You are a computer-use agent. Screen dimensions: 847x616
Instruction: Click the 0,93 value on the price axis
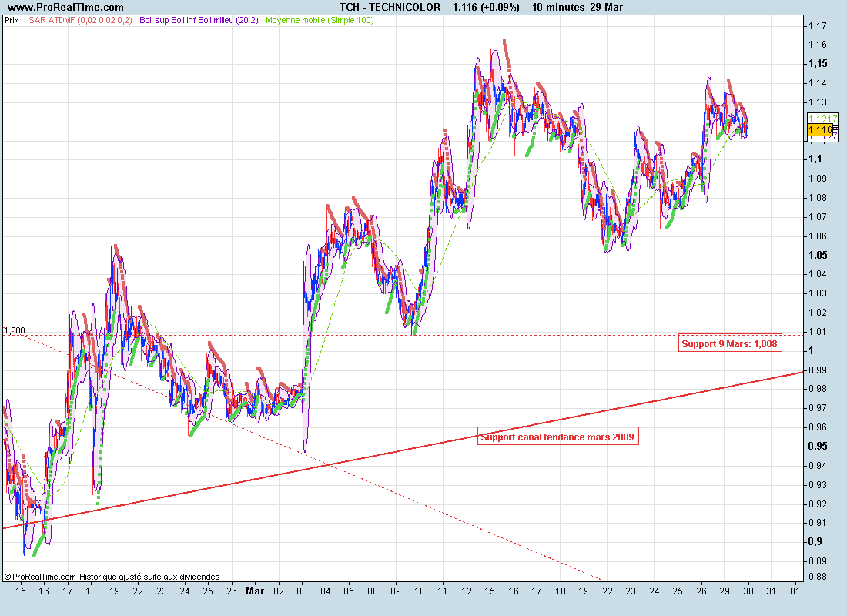(817, 485)
